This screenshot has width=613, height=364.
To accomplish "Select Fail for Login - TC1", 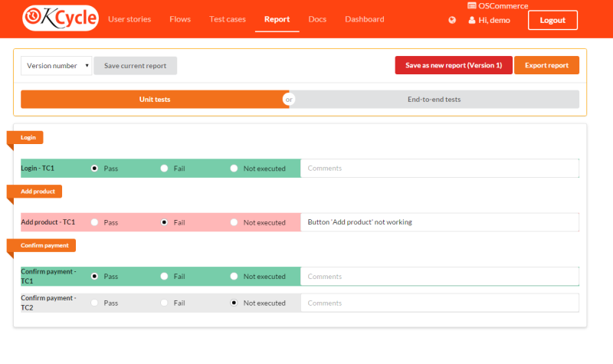I will 164,168.
